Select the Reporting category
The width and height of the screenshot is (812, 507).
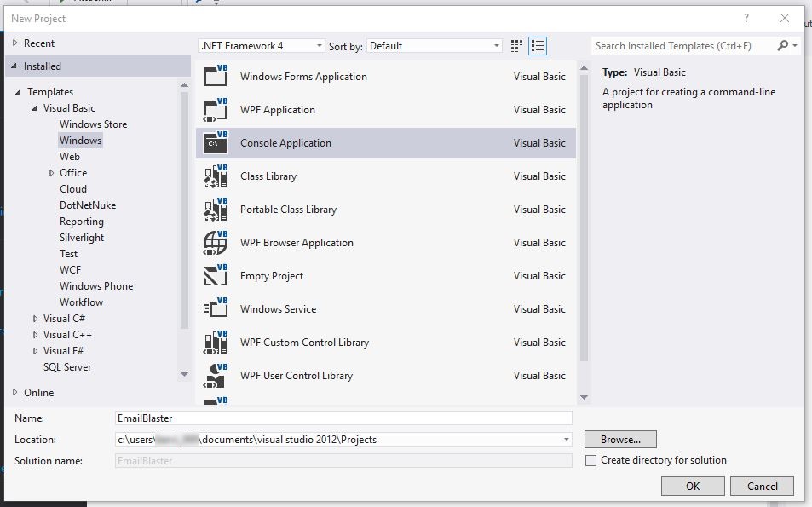[81, 222]
